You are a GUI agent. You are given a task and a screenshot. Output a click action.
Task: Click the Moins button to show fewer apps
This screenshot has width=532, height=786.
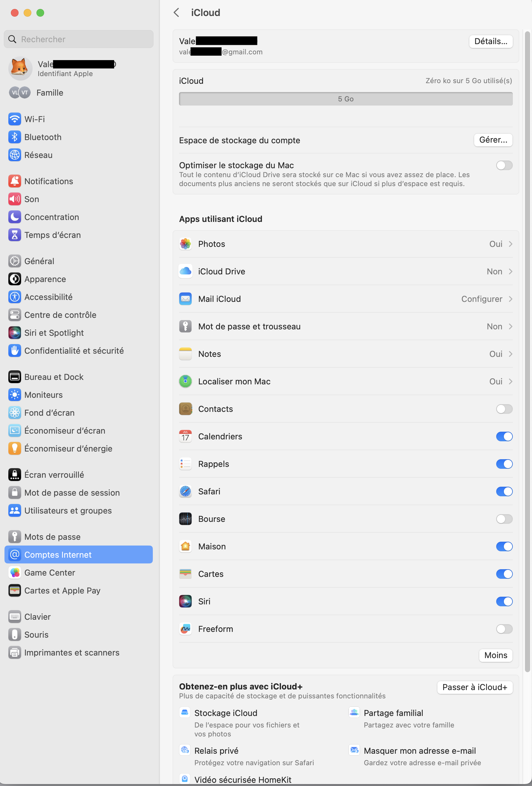[x=496, y=656]
